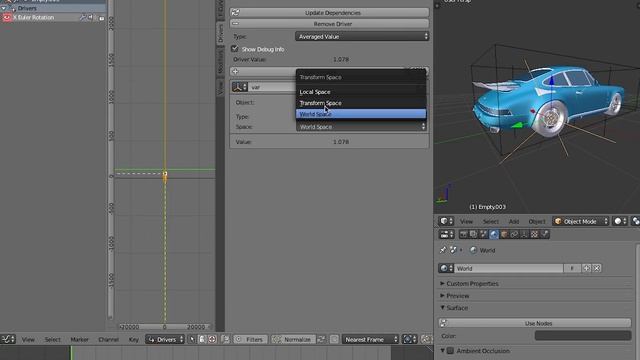Open the Key menu
This screenshot has height=360, width=640.
pyautogui.click(x=133, y=339)
